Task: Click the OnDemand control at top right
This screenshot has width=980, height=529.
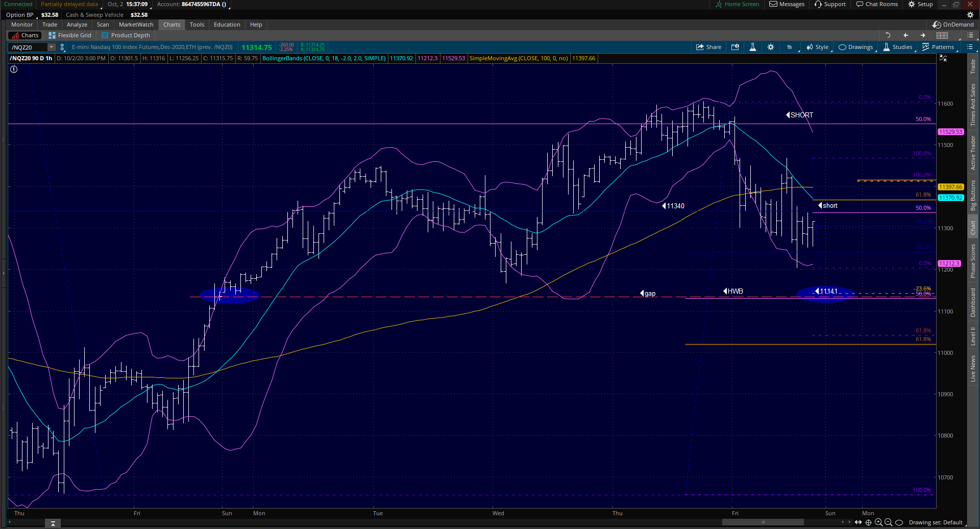Action: [x=952, y=24]
